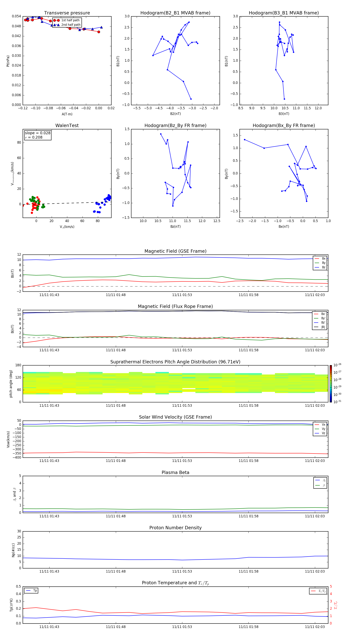Click the Vz legend entry
Screen dimensions: 351x644
click(320, 433)
